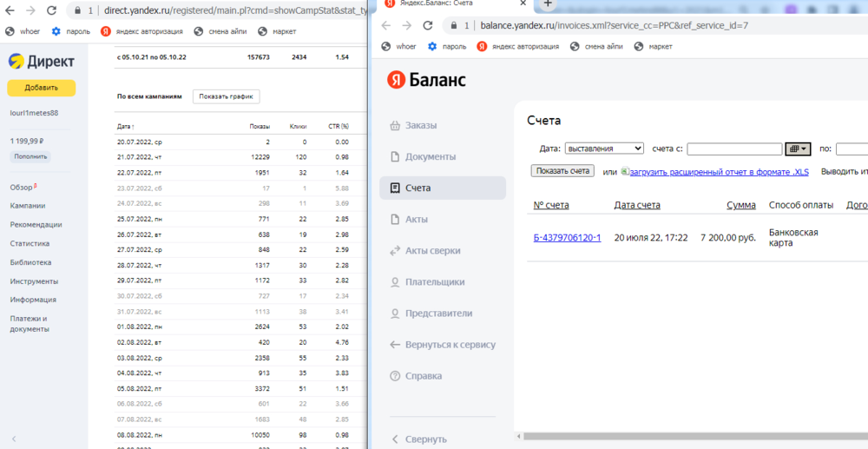
Task: Open new tab with plus button
Action: [x=548, y=3]
